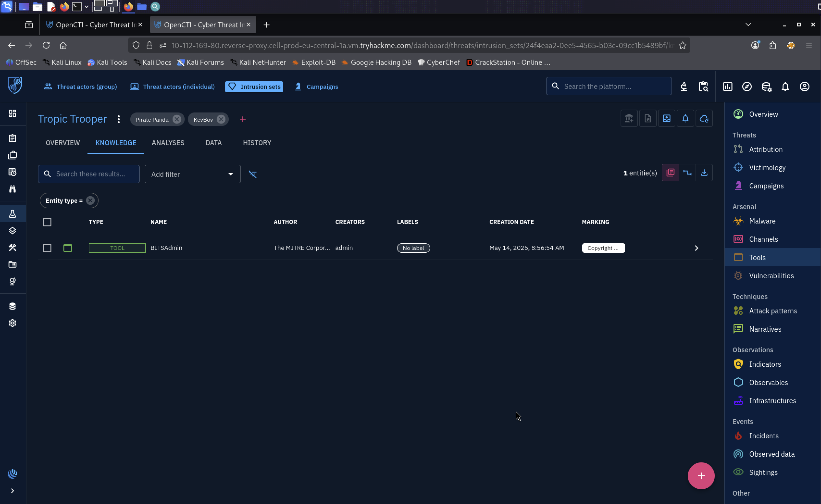Open Victimology in right panel
The image size is (821, 504).
point(773,168)
